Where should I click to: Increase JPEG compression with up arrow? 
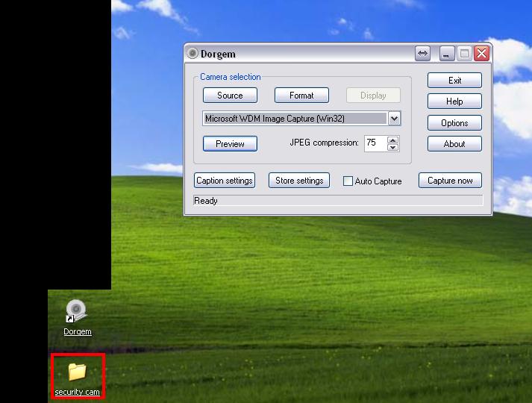(x=393, y=140)
